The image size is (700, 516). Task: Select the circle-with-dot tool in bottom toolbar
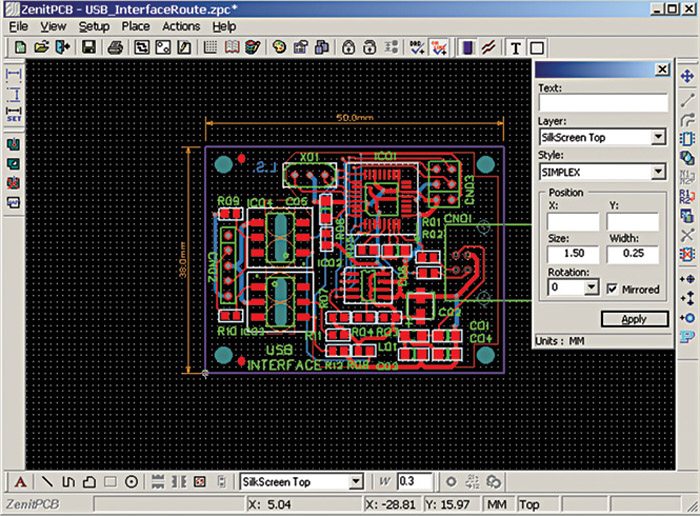pos(132,482)
